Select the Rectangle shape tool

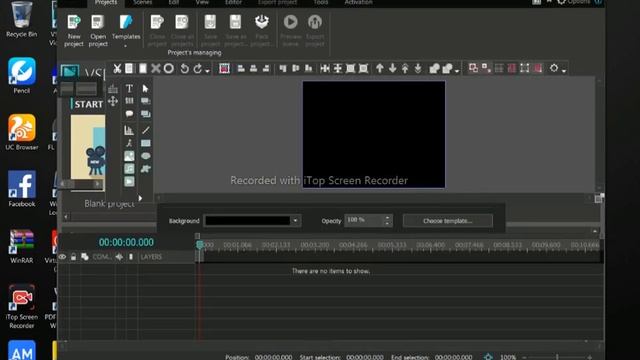click(145, 143)
